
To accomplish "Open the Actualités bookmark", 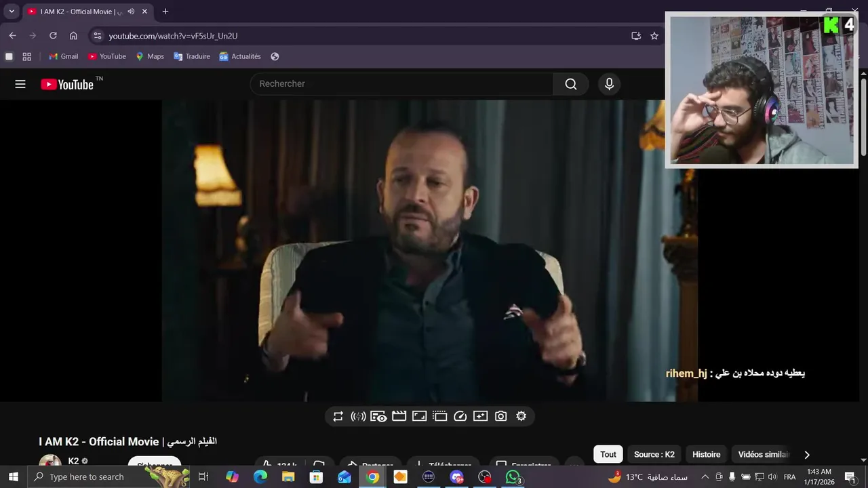I will point(240,56).
